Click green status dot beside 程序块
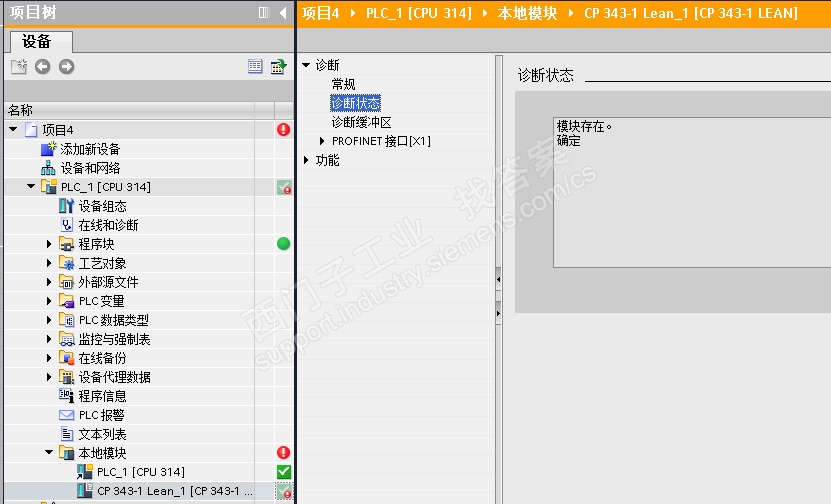The height and width of the screenshot is (504, 831). 284,244
